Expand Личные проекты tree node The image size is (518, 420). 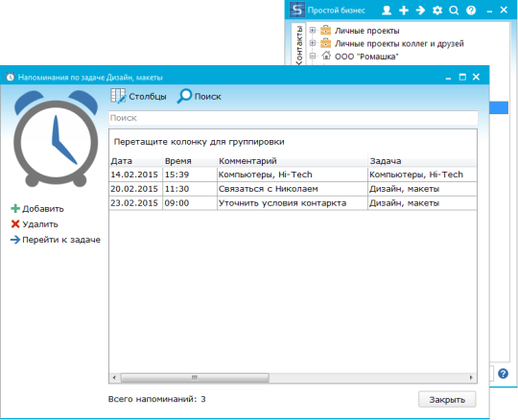tap(312, 30)
